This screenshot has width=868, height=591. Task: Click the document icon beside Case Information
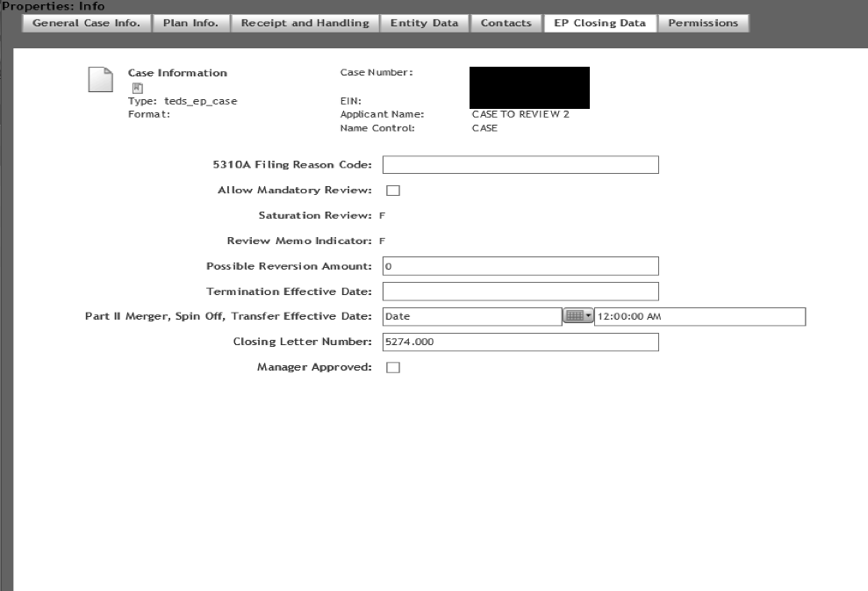pyautogui.click(x=101, y=79)
